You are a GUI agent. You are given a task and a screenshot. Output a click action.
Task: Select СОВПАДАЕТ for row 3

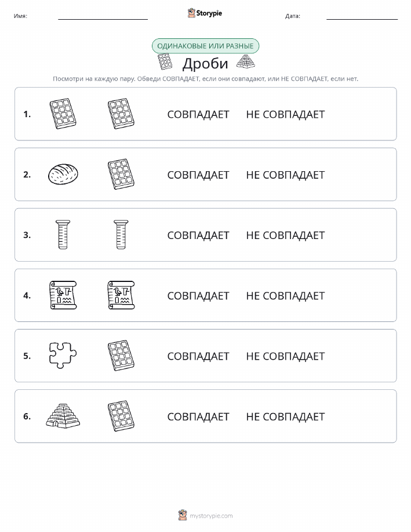(x=198, y=236)
